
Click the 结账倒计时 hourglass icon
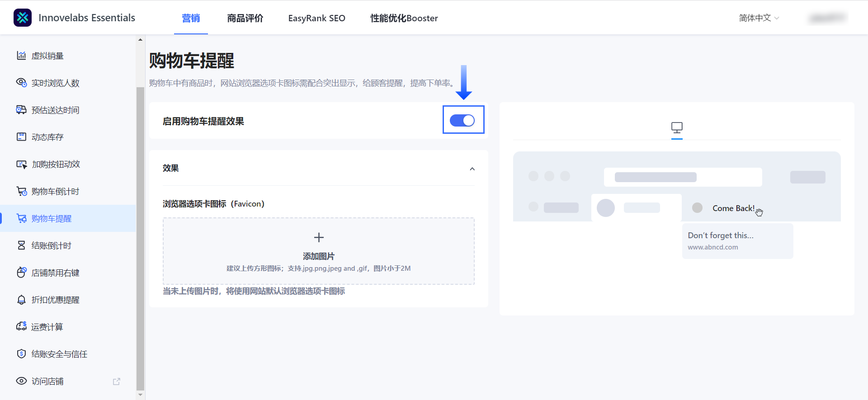click(x=21, y=245)
